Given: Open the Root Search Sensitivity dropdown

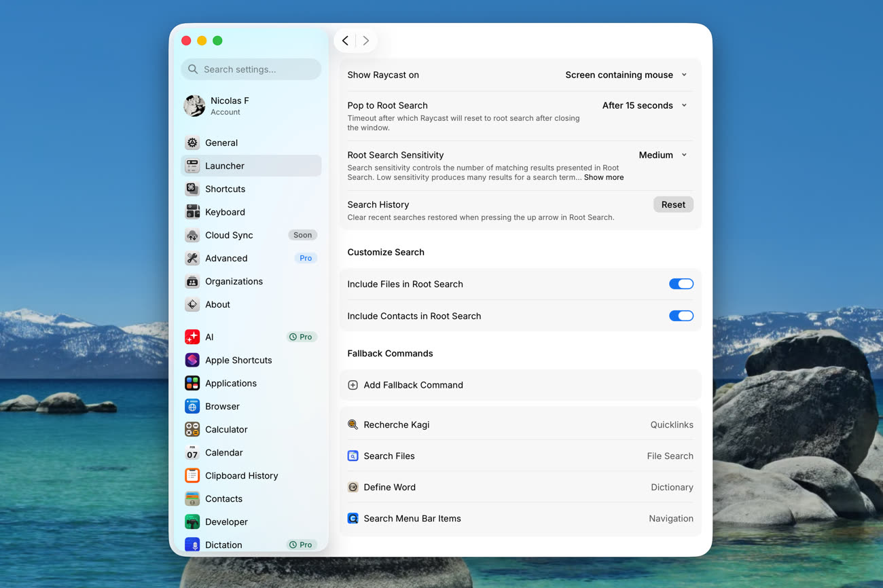Looking at the screenshot, I should [x=664, y=155].
